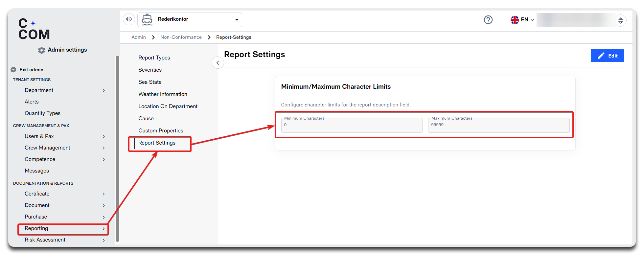Click the sidebar collapse toggle icon

[x=129, y=19]
